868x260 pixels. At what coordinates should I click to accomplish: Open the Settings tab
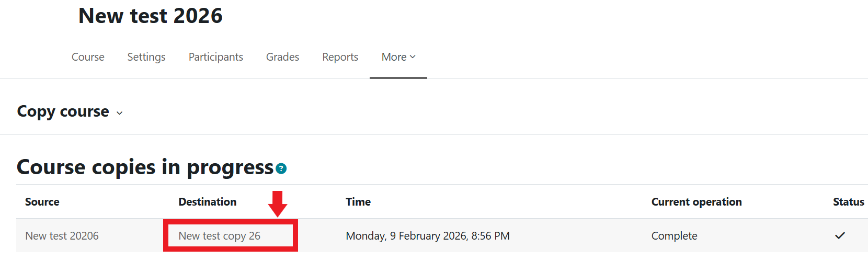click(146, 57)
